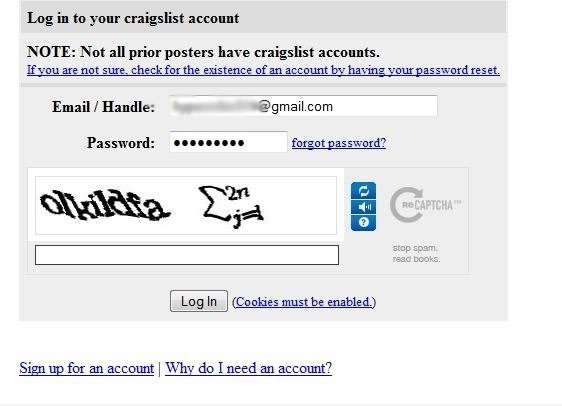This screenshot has height=406, width=562.
Task: Click the 'stop spam. read books.' text
Action: coord(416,253)
